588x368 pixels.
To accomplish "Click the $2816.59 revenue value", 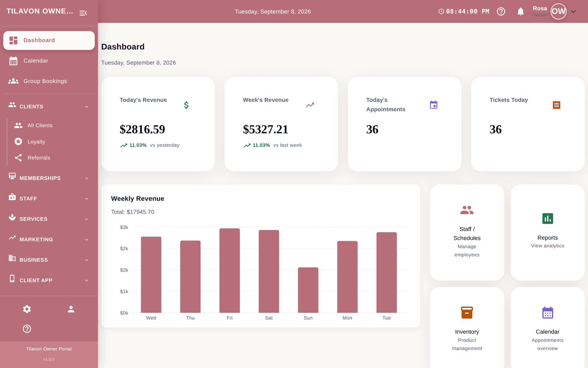I will tap(142, 130).
